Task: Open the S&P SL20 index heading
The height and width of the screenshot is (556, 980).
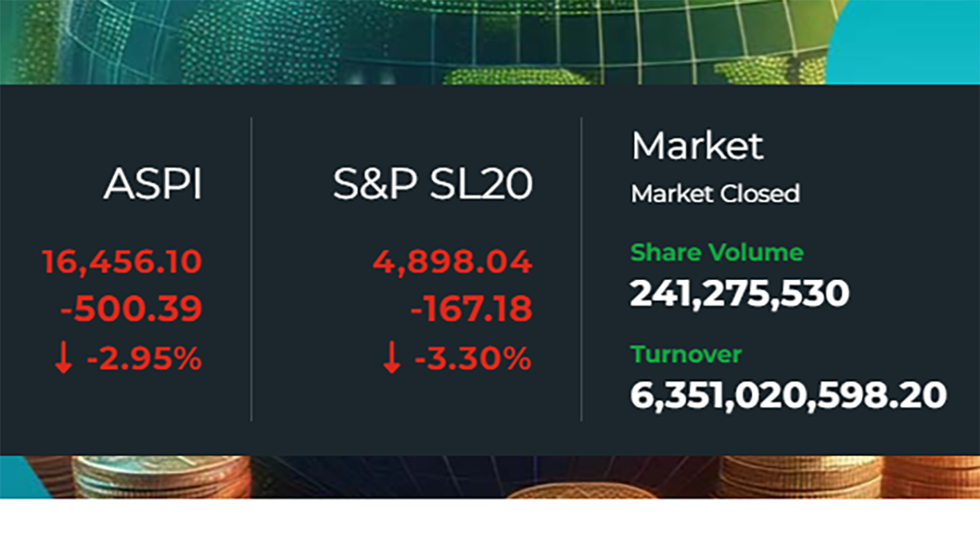Action: point(432,186)
